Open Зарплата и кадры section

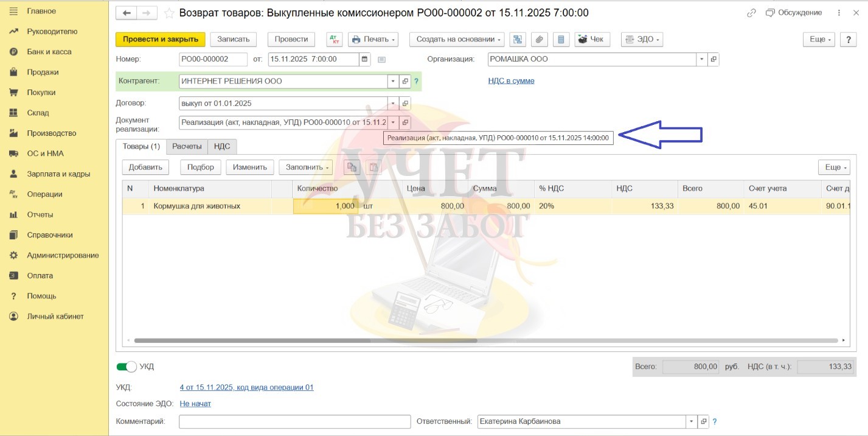click(x=58, y=174)
